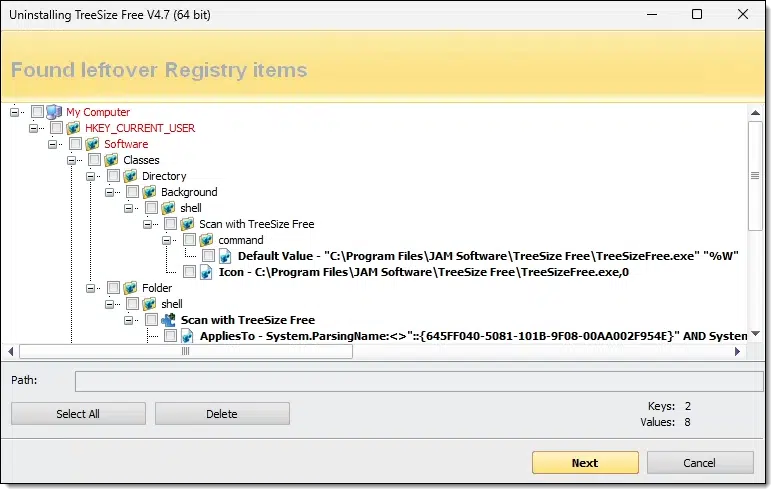Collapse the HKEY_CURRENT_USER node
This screenshot has width=776, height=494.
(33, 128)
